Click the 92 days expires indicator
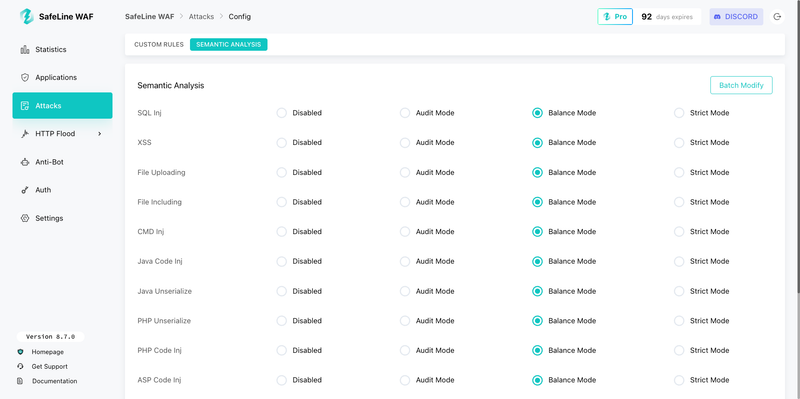 (667, 17)
